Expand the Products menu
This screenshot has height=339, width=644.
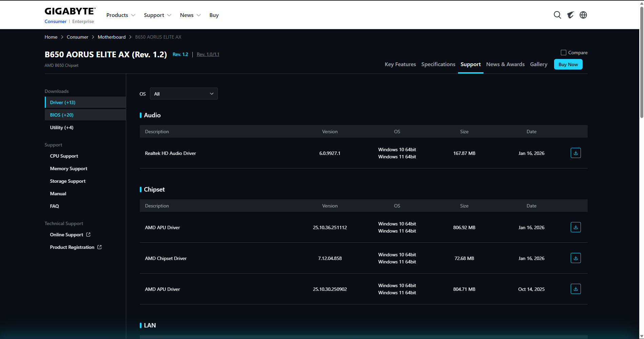[121, 15]
